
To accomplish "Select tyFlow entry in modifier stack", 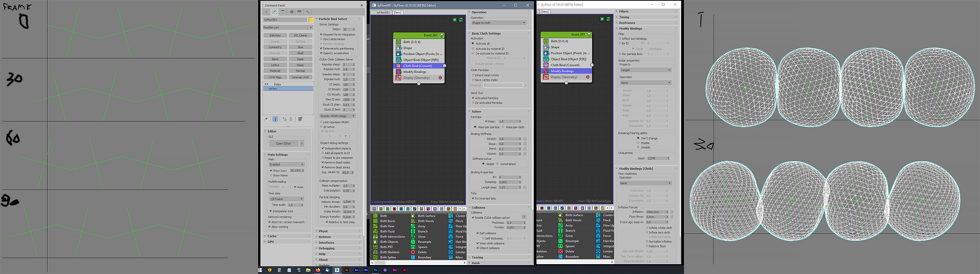I will click(288, 89).
